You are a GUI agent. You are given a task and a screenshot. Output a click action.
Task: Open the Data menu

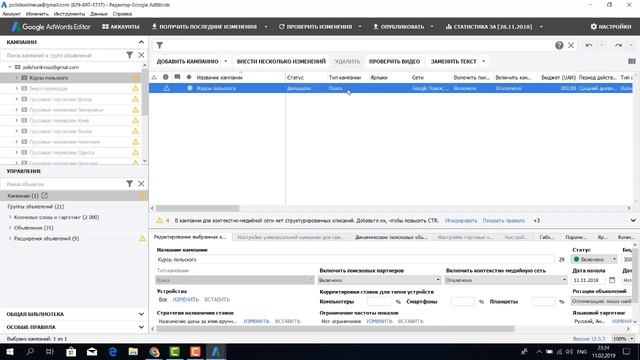tap(99, 13)
